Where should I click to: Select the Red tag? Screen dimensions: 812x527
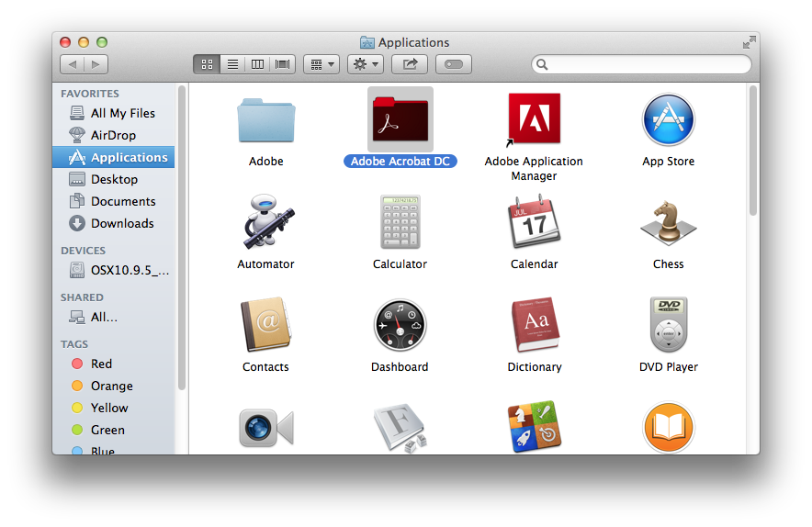[113, 364]
